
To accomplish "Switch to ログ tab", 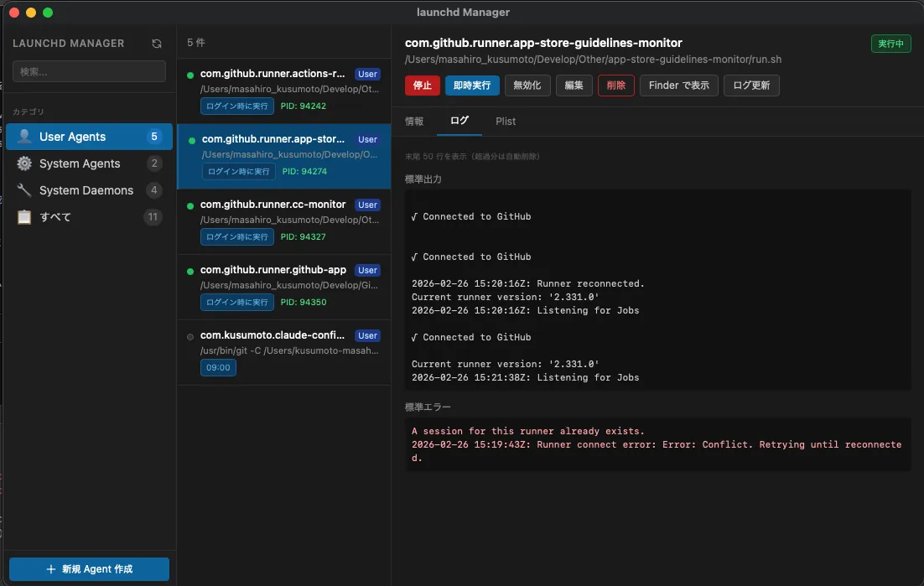I will [x=459, y=121].
